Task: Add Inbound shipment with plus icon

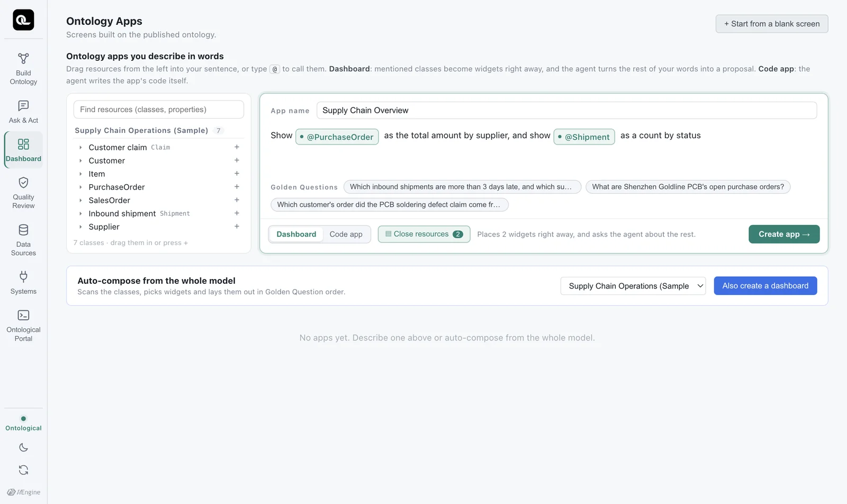Action: coord(237,213)
